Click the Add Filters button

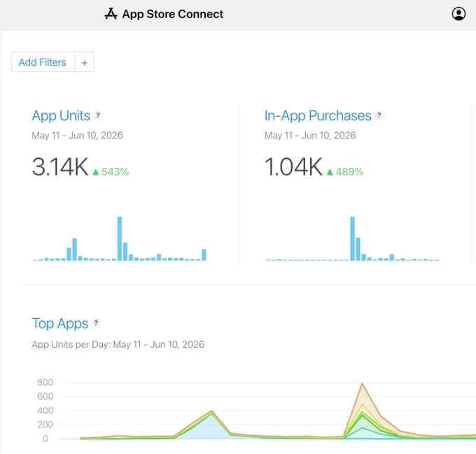pyautogui.click(x=43, y=62)
